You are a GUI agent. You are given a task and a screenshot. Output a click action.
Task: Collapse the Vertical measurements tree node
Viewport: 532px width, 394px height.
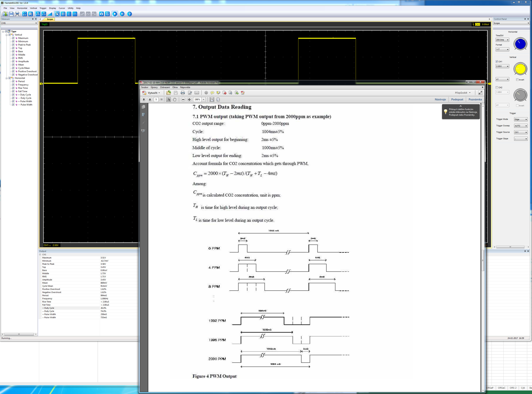point(6,35)
